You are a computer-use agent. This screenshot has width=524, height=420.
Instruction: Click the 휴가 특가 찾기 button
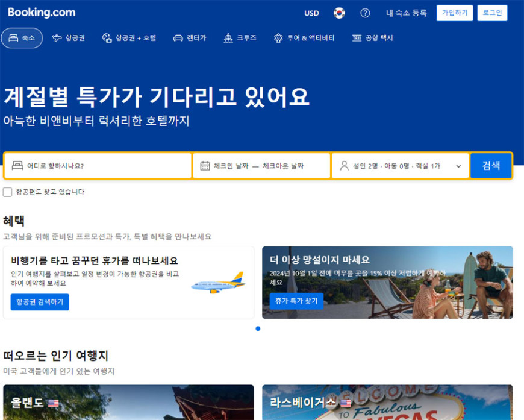296,301
